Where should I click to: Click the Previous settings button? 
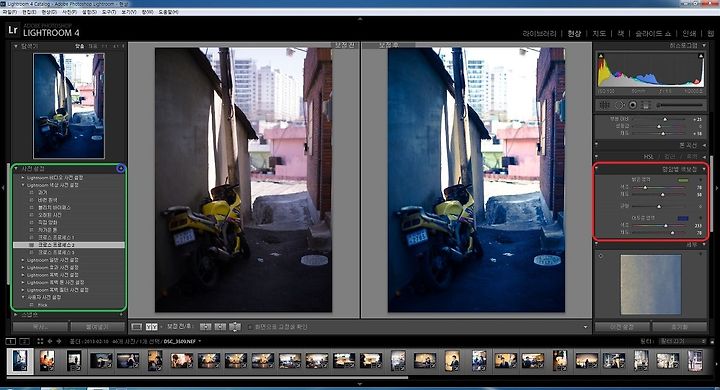pos(622,327)
